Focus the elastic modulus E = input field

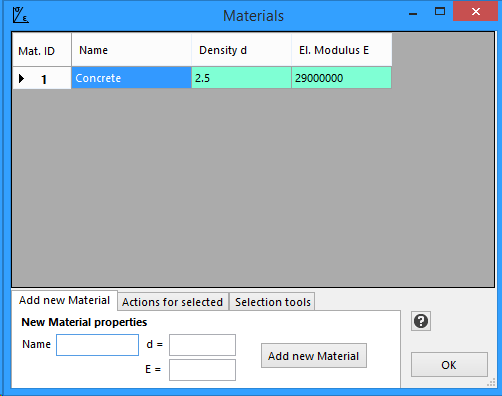[202, 370]
